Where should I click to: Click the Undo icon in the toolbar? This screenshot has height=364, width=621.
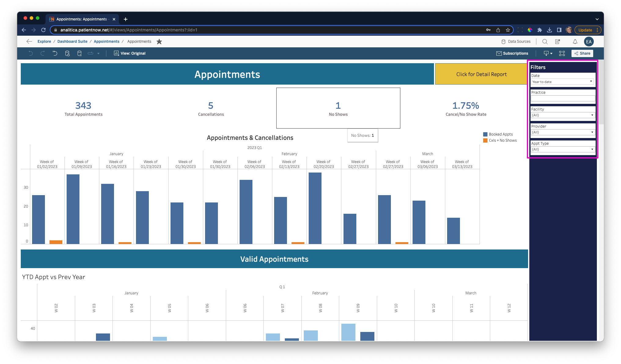[x=31, y=53]
